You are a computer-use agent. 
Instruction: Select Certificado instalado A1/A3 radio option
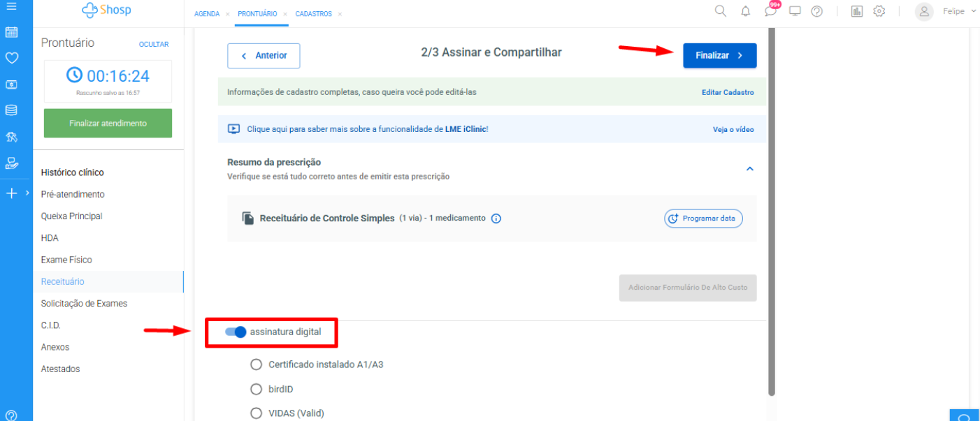pos(256,364)
